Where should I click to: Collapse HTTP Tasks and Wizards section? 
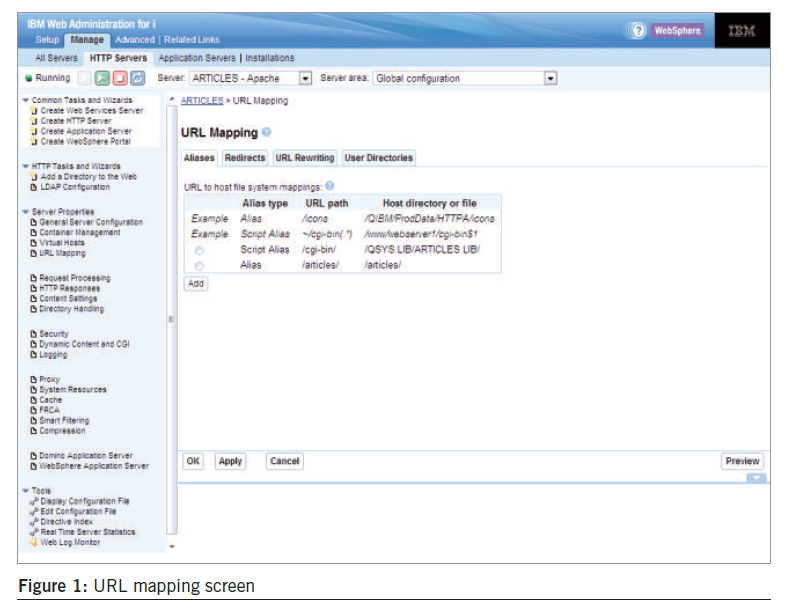26,166
